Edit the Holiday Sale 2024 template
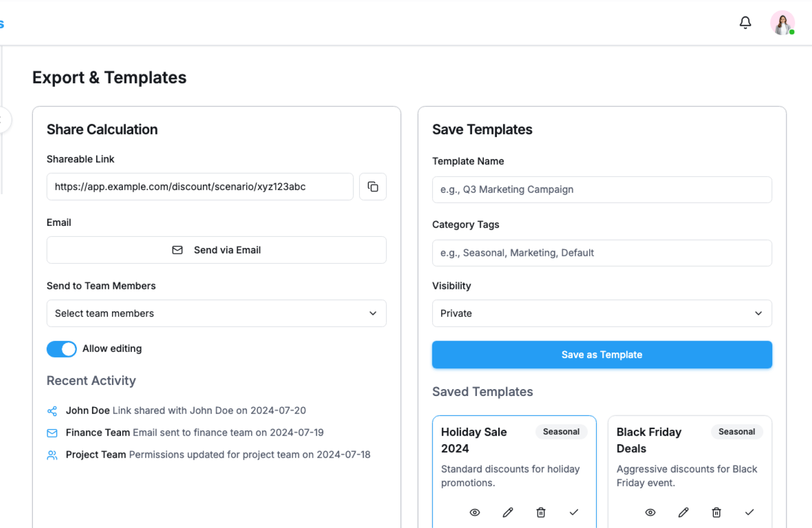 [508, 512]
